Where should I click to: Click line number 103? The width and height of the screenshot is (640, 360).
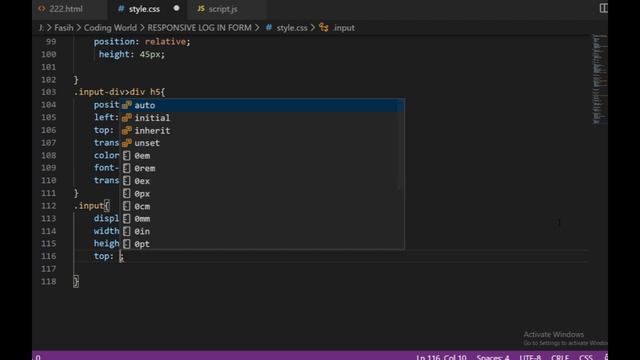pos(49,92)
